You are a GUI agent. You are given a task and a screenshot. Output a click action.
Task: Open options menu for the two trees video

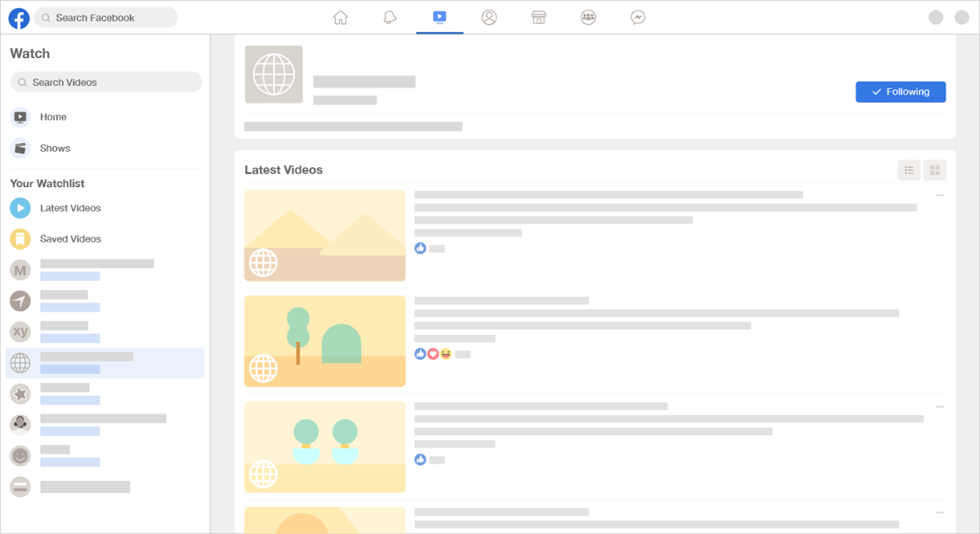940,407
